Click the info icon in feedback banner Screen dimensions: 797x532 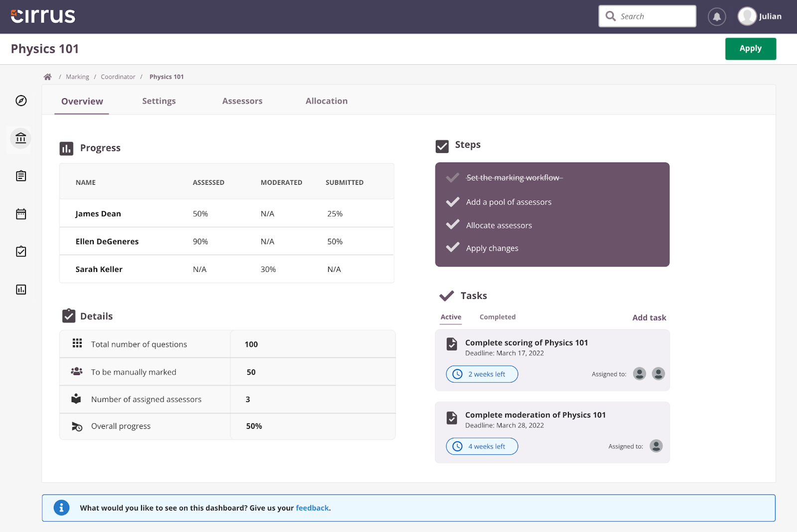pos(61,508)
